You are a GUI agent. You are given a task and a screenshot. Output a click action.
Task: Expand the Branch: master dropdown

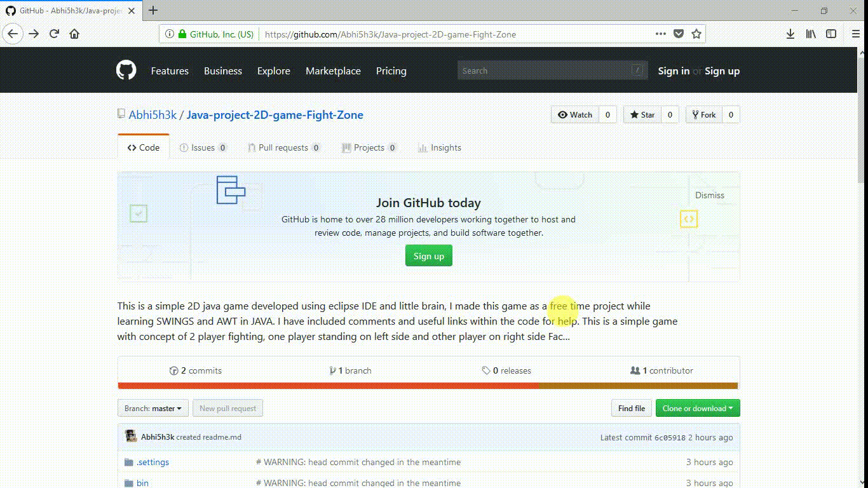pyautogui.click(x=153, y=409)
